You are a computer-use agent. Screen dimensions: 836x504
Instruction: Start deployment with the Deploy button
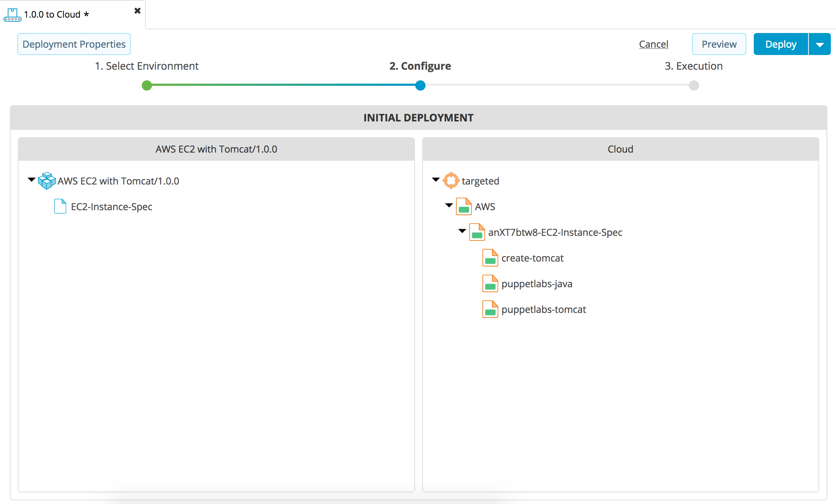pyautogui.click(x=781, y=44)
